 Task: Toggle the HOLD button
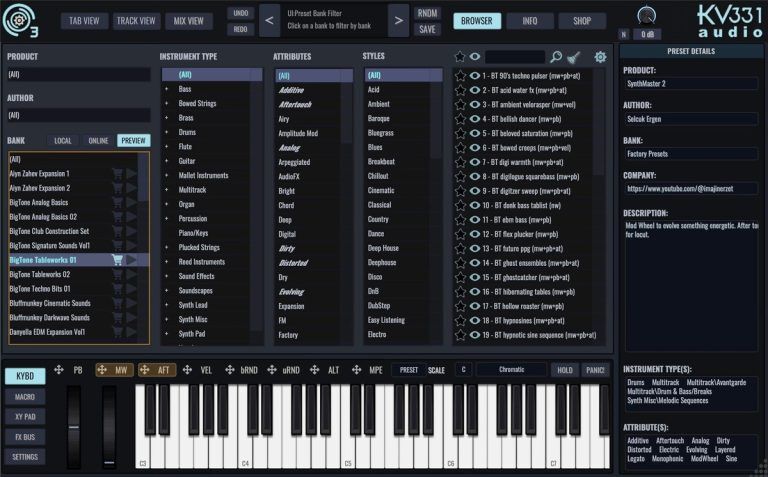[564, 370]
